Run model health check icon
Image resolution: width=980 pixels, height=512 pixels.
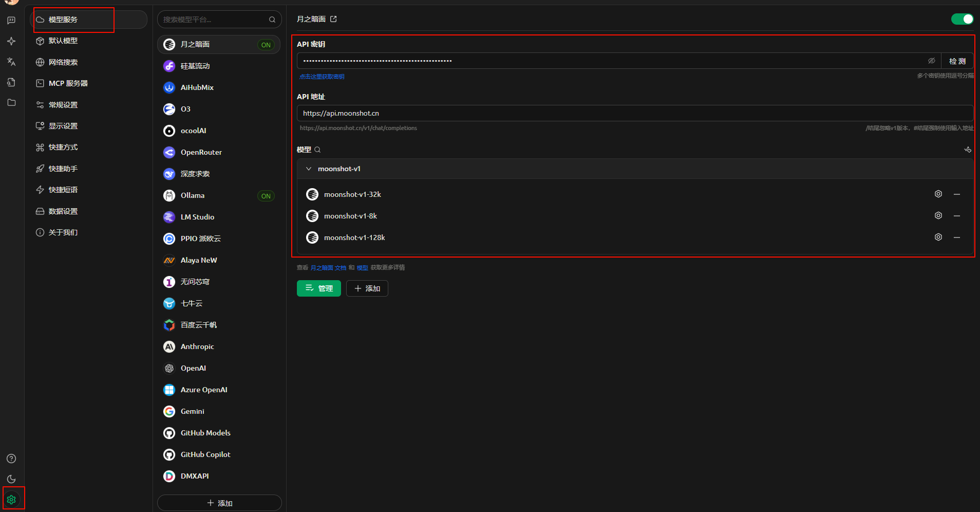pyautogui.click(x=968, y=150)
